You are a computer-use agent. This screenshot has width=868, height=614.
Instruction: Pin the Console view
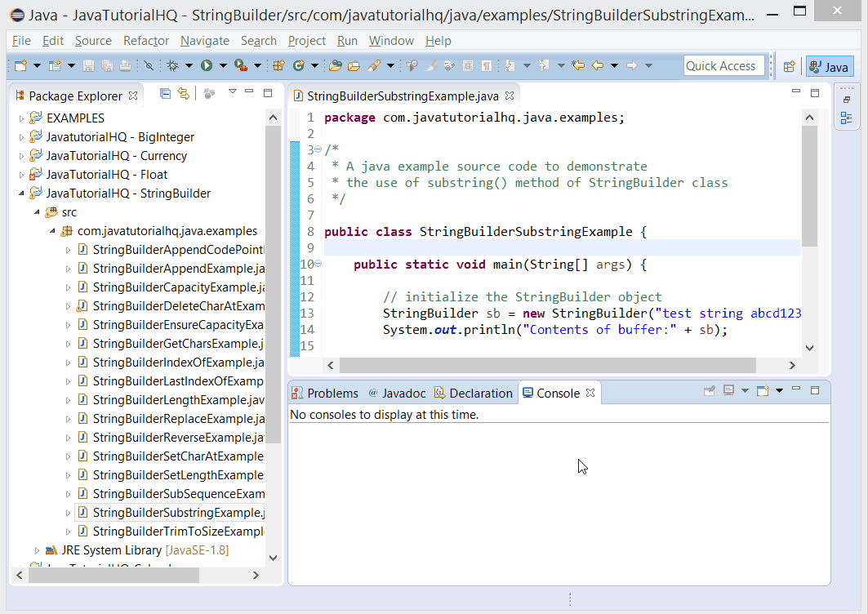point(710,392)
